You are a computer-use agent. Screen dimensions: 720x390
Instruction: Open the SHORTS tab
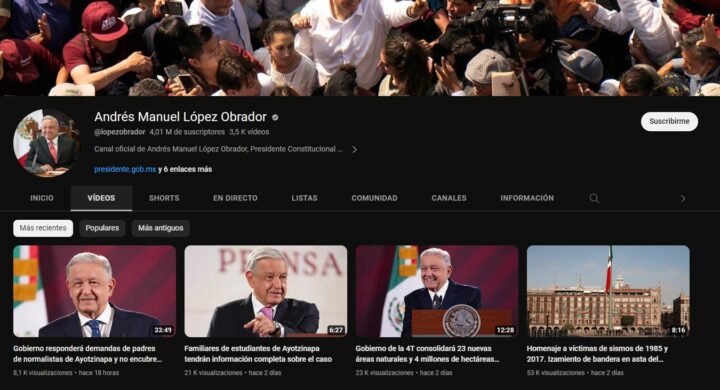coord(164,198)
